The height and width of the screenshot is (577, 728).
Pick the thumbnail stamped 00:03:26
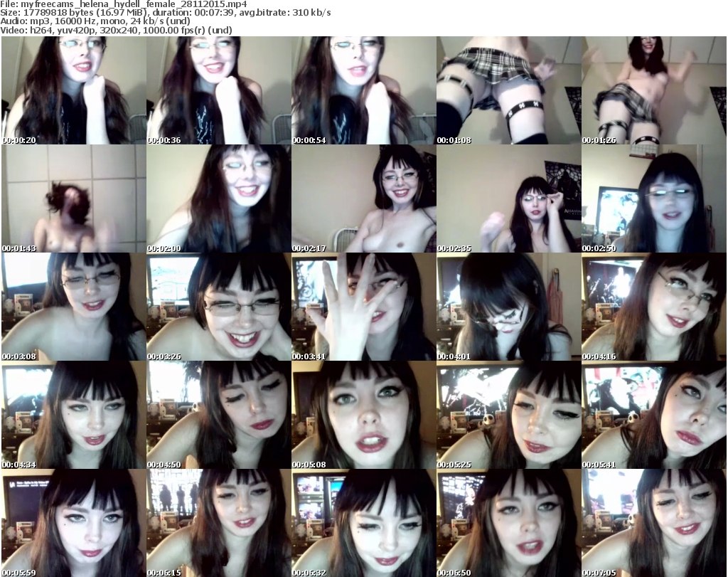pos(219,307)
